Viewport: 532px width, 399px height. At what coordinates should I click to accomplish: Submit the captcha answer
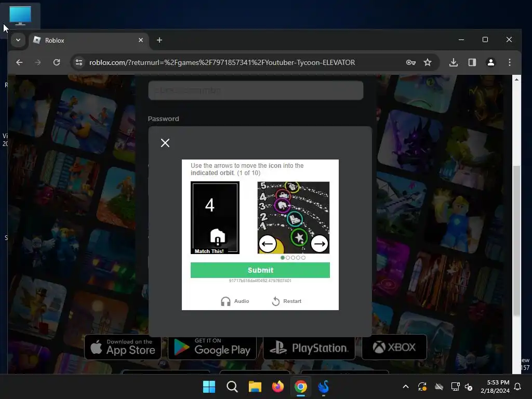pyautogui.click(x=260, y=270)
